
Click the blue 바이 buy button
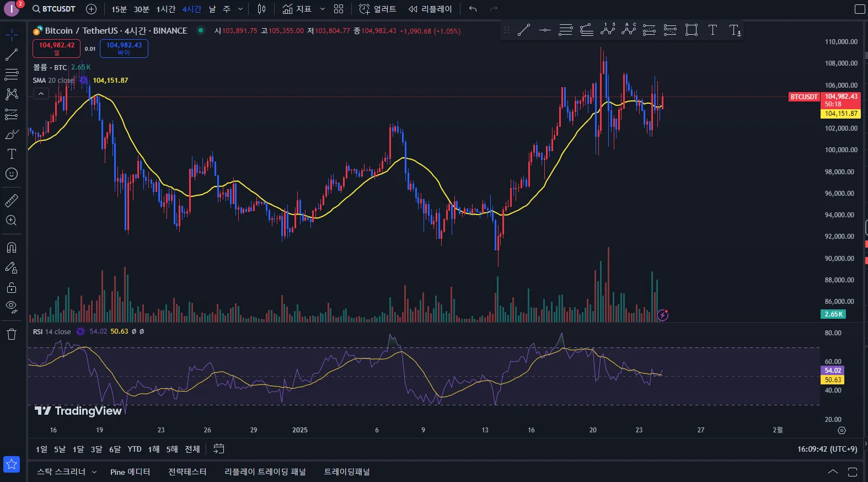(124, 49)
